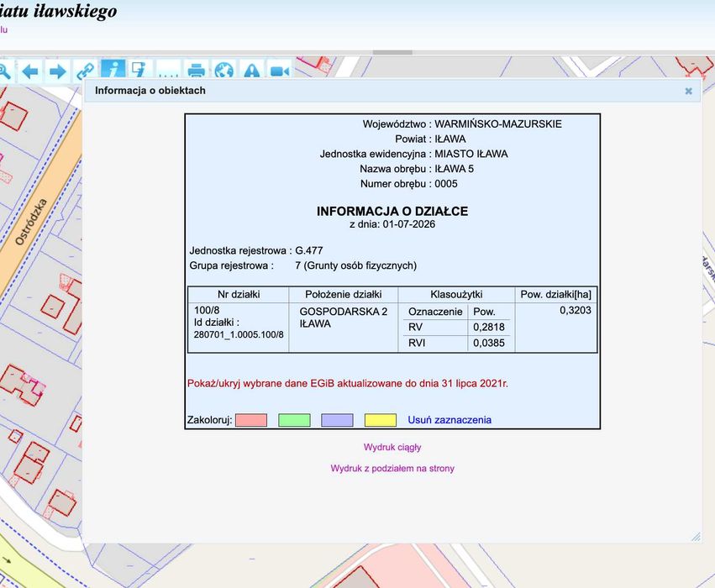Screen dimensions: 715x588
Task: Click 'Usuń zaznaczenia' link
Action: tap(450, 420)
